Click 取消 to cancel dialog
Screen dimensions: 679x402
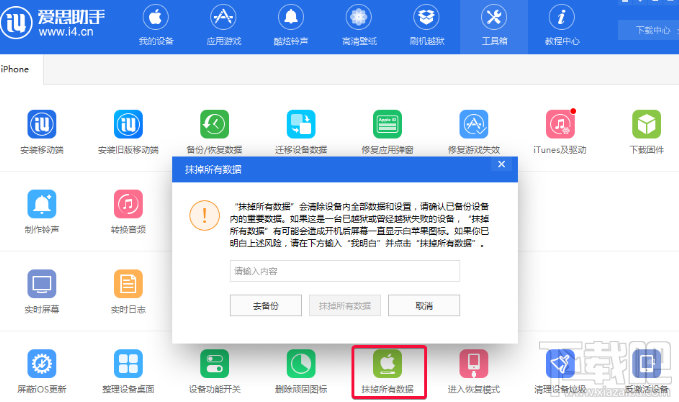tap(424, 306)
